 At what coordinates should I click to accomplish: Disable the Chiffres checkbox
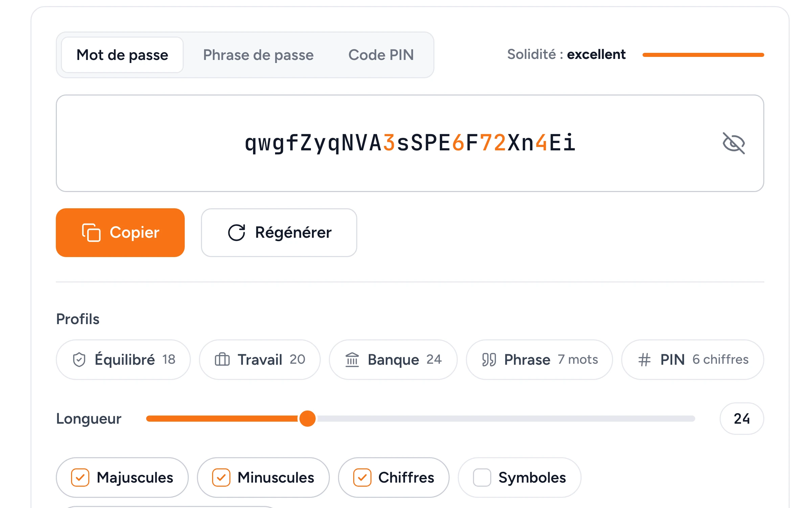pyautogui.click(x=362, y=478)
